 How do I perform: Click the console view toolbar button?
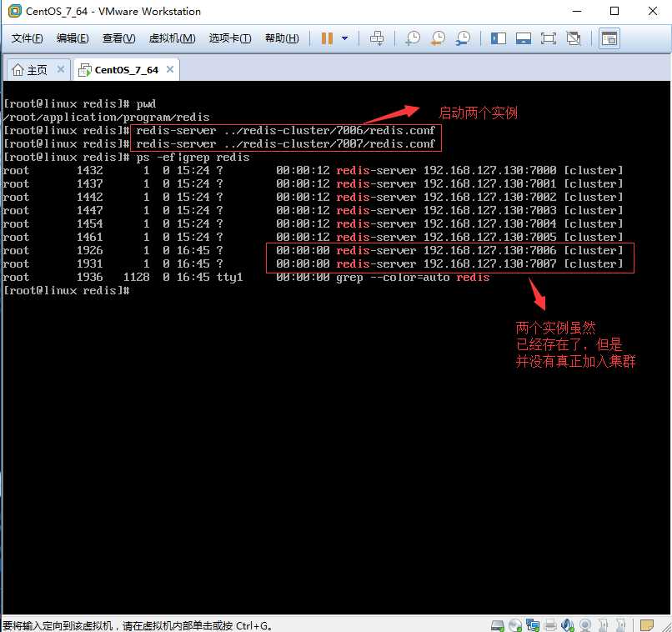click(609, 38)
